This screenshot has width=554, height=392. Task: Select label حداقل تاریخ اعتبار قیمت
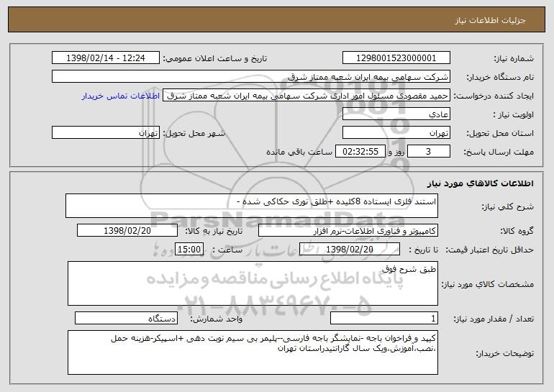(489, 250)
